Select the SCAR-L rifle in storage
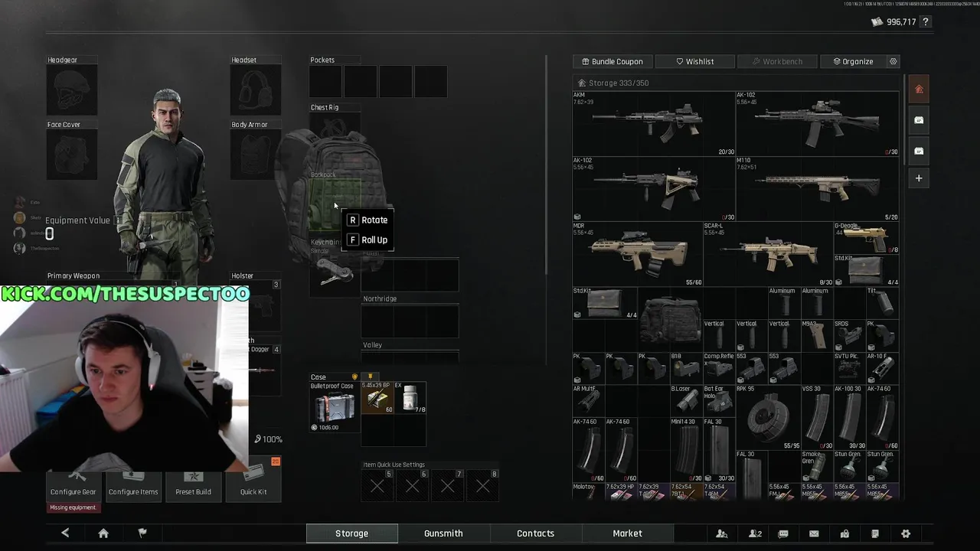The width and height of the screenshot is (980, 551). 768,254
